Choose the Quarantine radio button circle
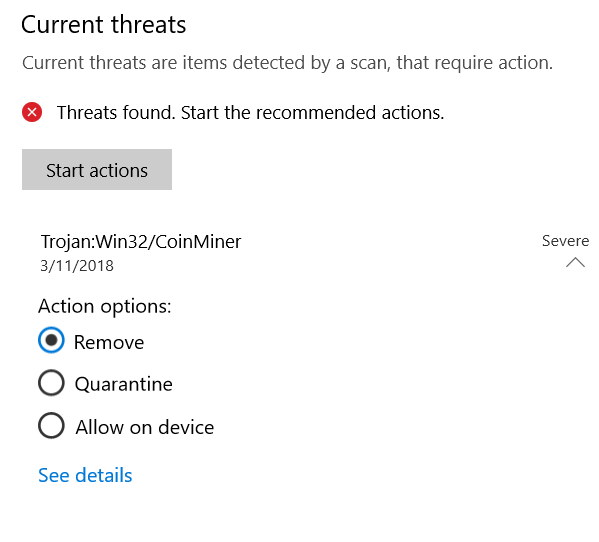Viewport: 599px width, 542px height. coord(51,383)
